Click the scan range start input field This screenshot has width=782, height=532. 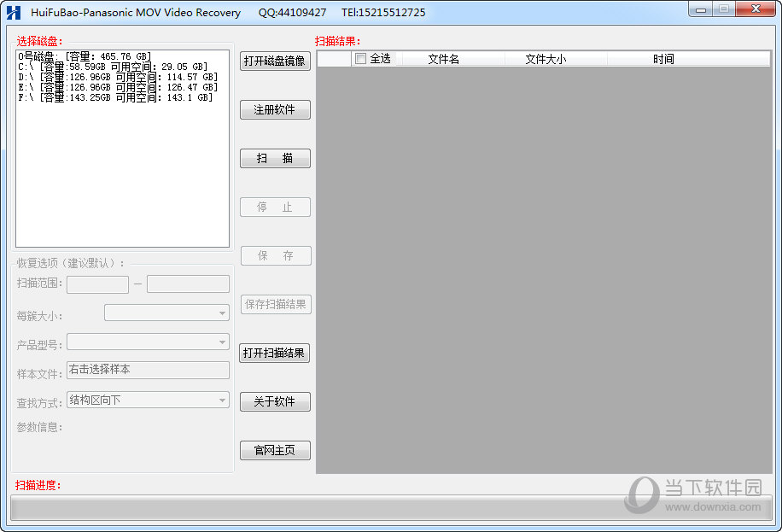97,284
